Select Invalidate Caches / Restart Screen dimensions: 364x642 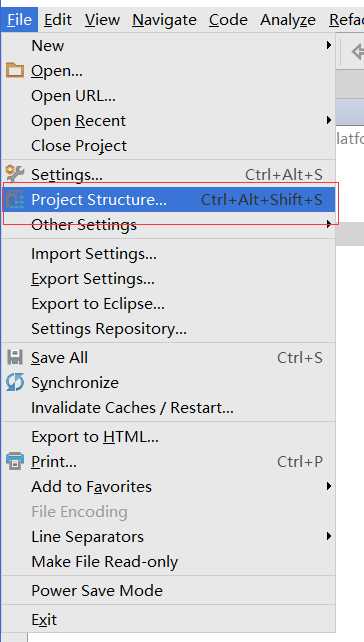(x=168, y=407)
